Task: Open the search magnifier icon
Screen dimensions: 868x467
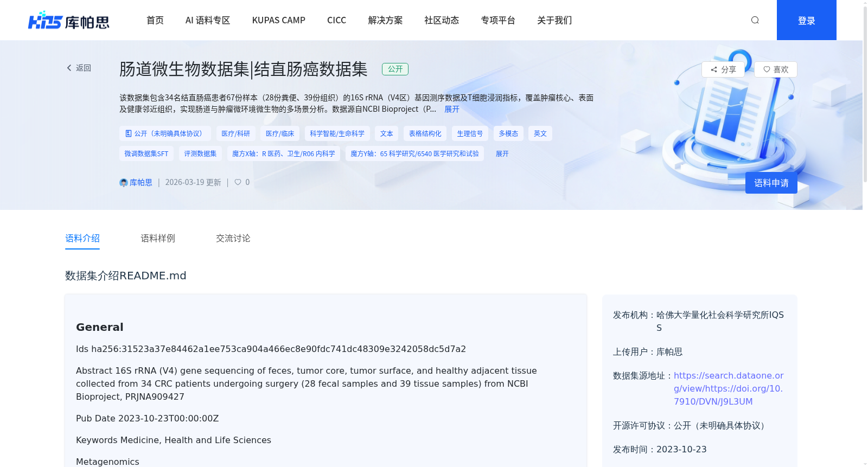Action: click(755, 20)
